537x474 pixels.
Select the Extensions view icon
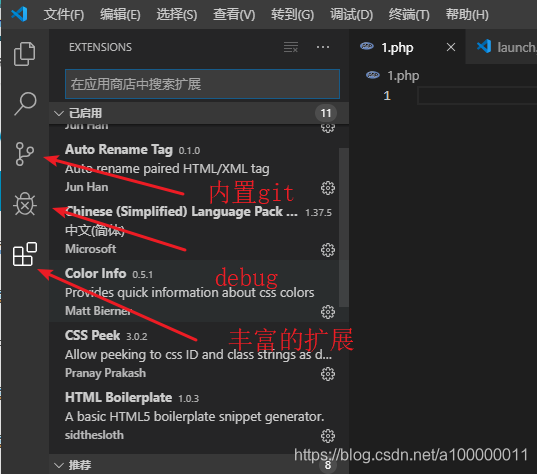25,254
